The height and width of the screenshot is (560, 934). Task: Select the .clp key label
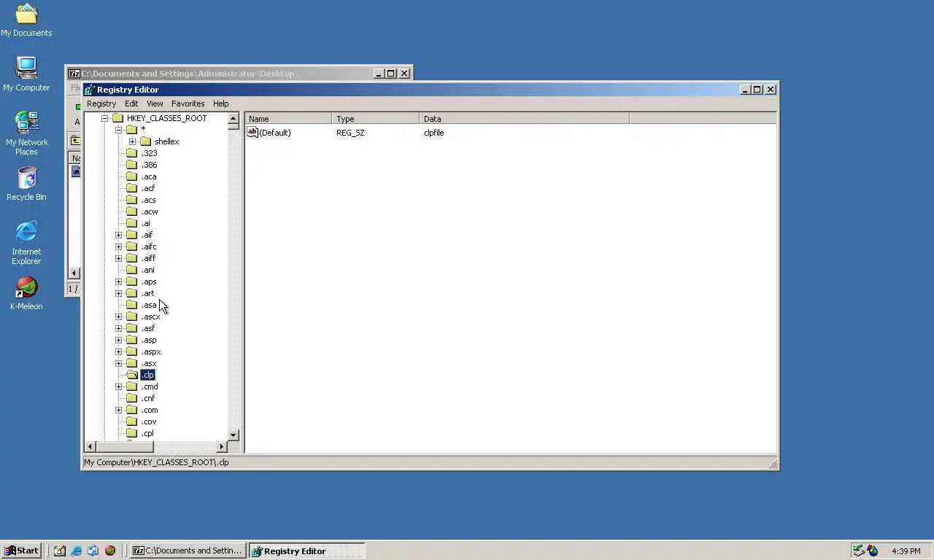(x=148, y=375)
